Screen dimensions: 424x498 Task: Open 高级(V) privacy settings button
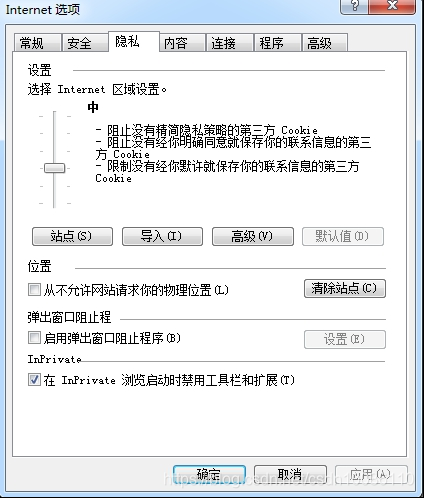pyautogui.click(x=253, y=236)
